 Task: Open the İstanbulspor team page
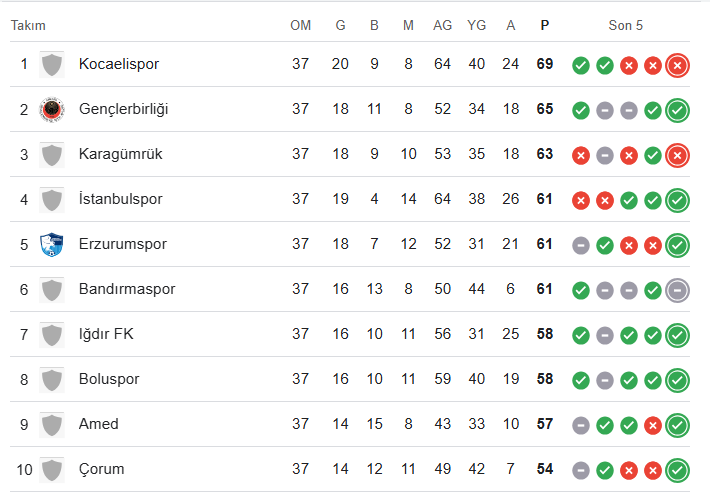121,199
